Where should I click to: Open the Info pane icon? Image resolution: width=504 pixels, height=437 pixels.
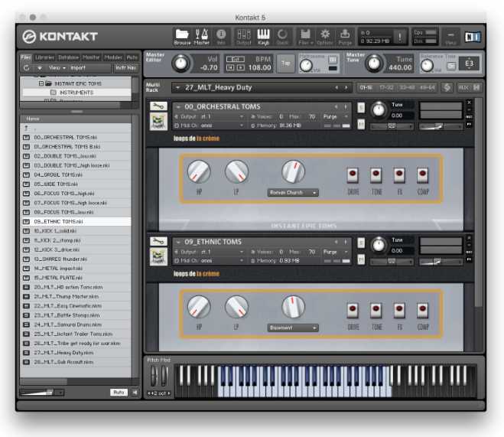(221, 36)
